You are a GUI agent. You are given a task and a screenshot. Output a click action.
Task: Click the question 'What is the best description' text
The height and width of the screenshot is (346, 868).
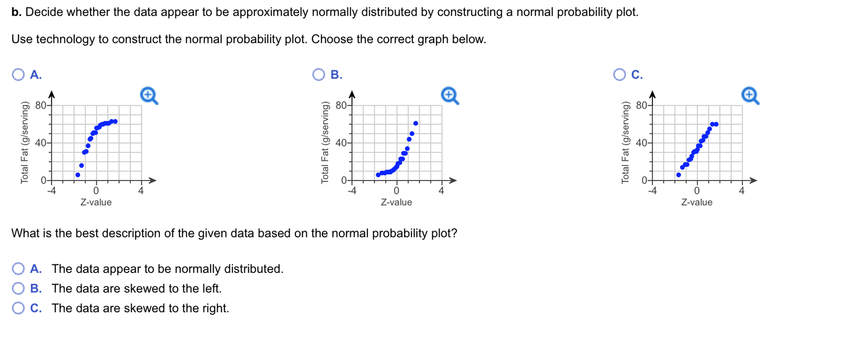(x=234, y=233)
